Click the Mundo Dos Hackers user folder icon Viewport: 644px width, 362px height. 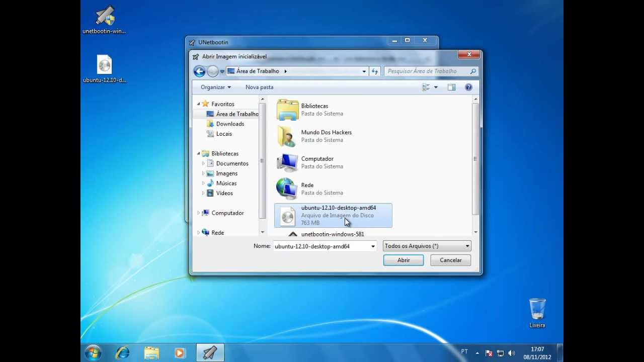pyautogui.click(x=287, y=136)
